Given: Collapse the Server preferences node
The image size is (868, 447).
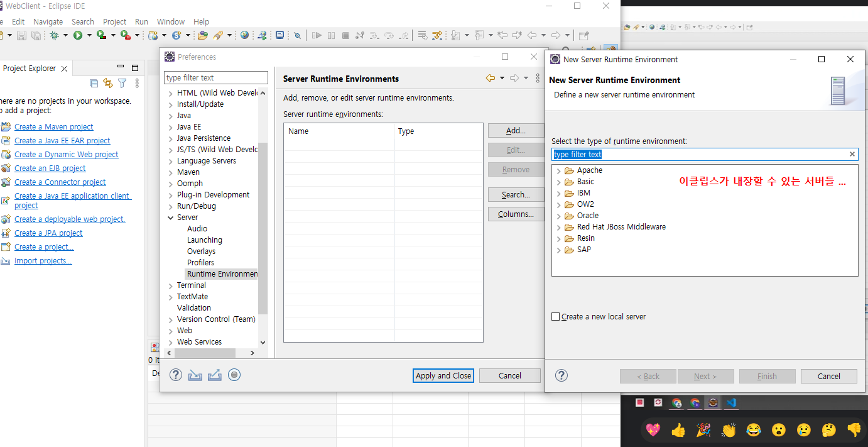Looking at the screenshot, I should [170, 218].
